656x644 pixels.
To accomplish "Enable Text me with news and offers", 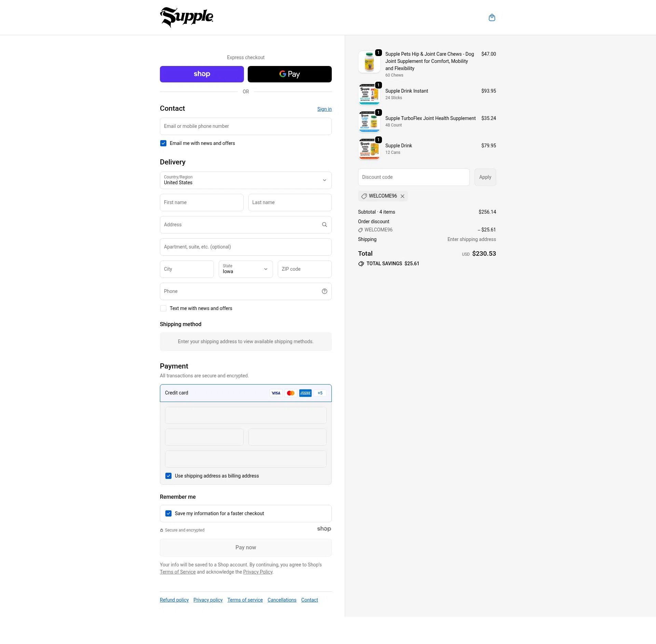I will [163, 308].
